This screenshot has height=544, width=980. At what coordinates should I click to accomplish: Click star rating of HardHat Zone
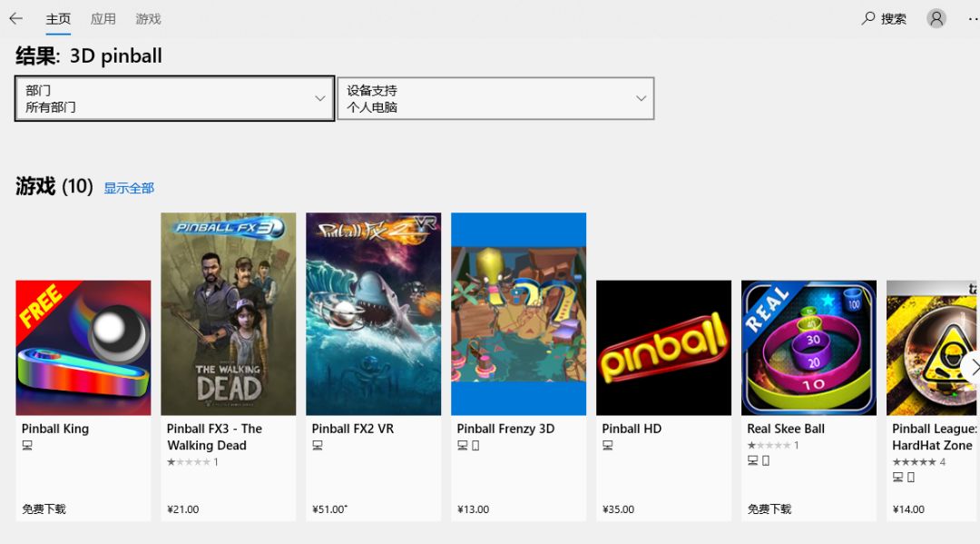pos(914,462)
